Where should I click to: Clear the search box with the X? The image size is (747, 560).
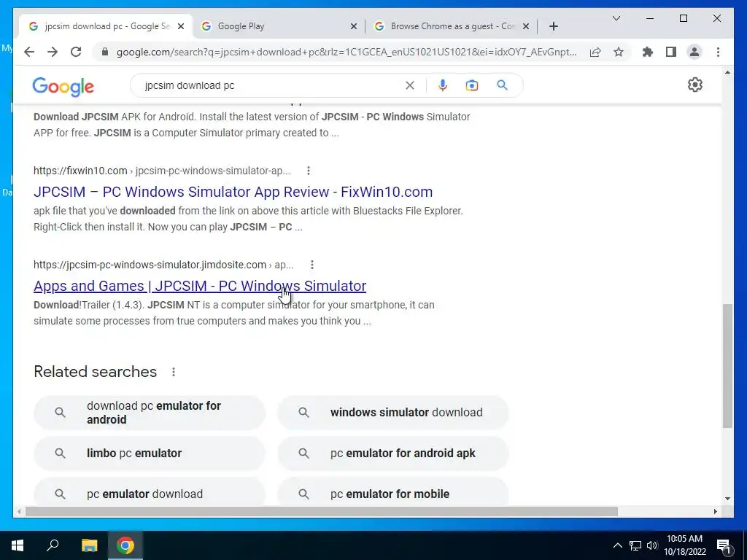(x=410, y=85)
